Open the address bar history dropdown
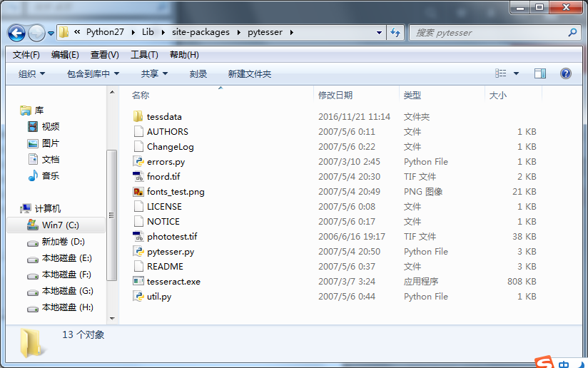 pyautogui.click(x=379, y=33)
